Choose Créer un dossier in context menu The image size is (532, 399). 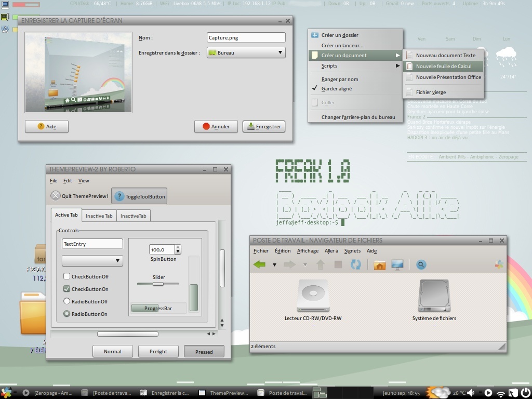pyautogui.click(x=355, y=35)
